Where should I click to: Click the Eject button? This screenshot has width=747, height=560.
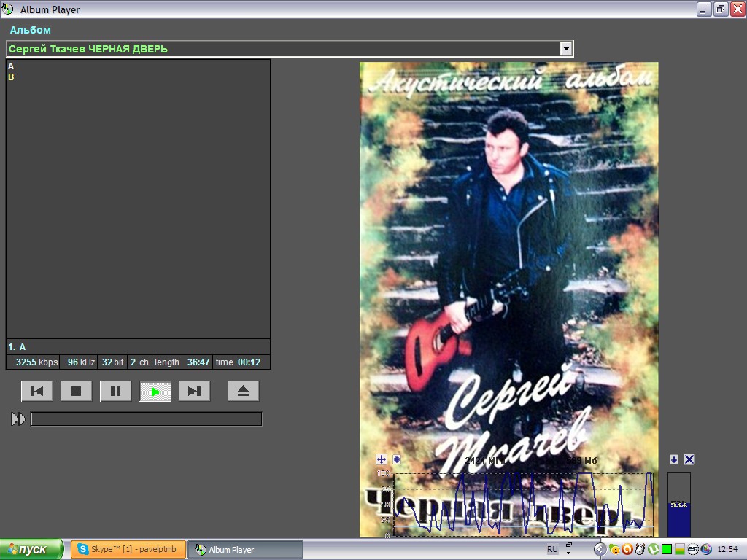point(244,391)
